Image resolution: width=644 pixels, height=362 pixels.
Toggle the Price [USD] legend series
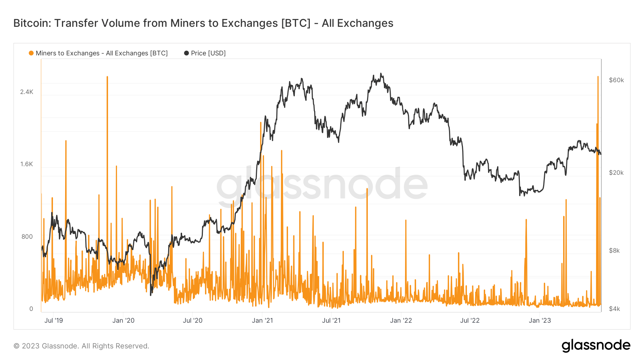point(208,53)
